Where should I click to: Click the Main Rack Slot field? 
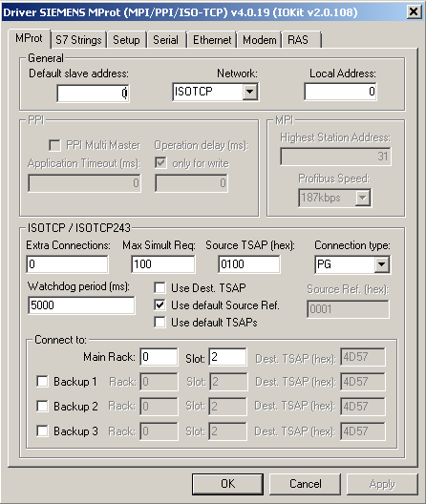pyautogui.click(x=227, y=357)
